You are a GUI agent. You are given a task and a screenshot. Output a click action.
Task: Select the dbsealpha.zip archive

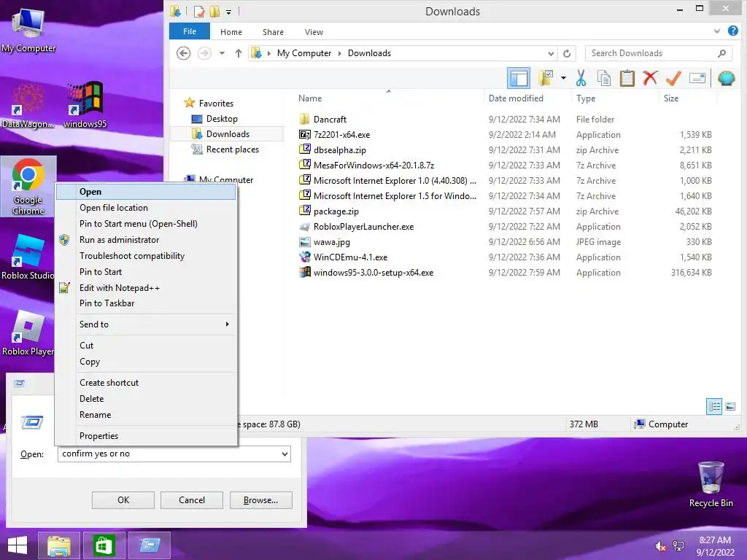tap(340, 150)
